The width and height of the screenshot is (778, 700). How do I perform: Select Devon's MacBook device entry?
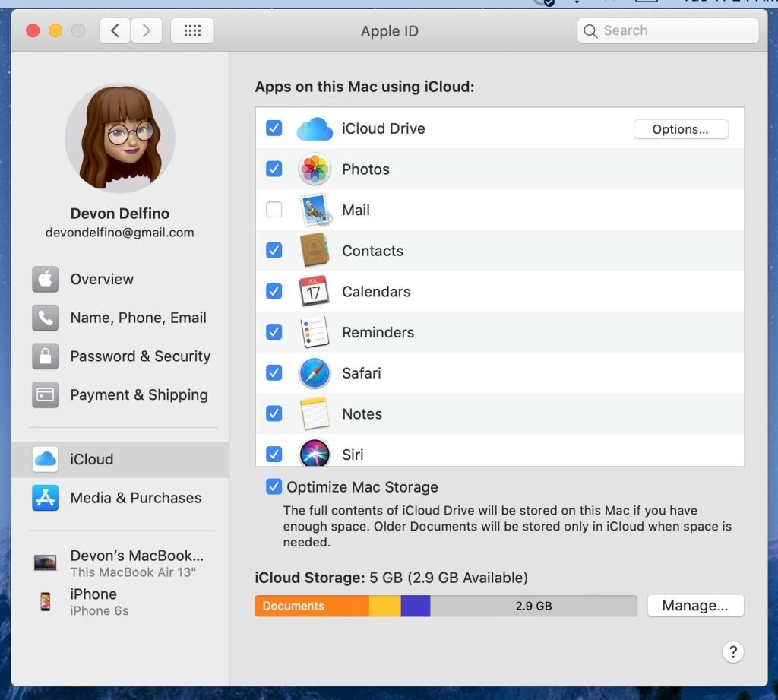pyautogui.click(x=120, y=563)
